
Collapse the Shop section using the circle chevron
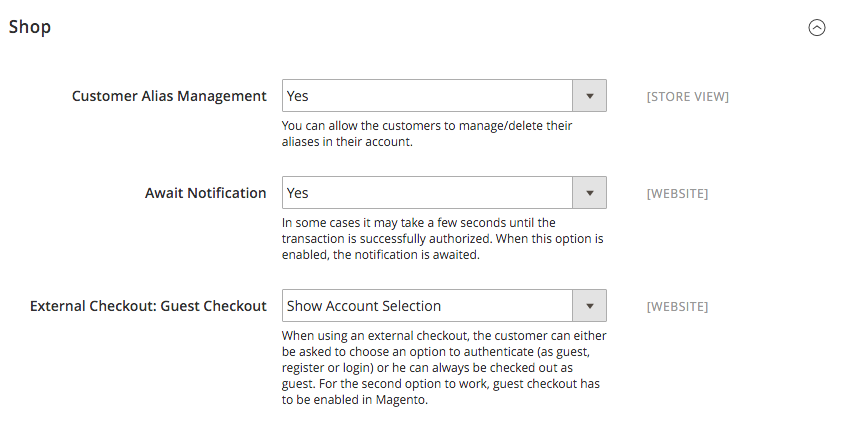pos(817,28)
